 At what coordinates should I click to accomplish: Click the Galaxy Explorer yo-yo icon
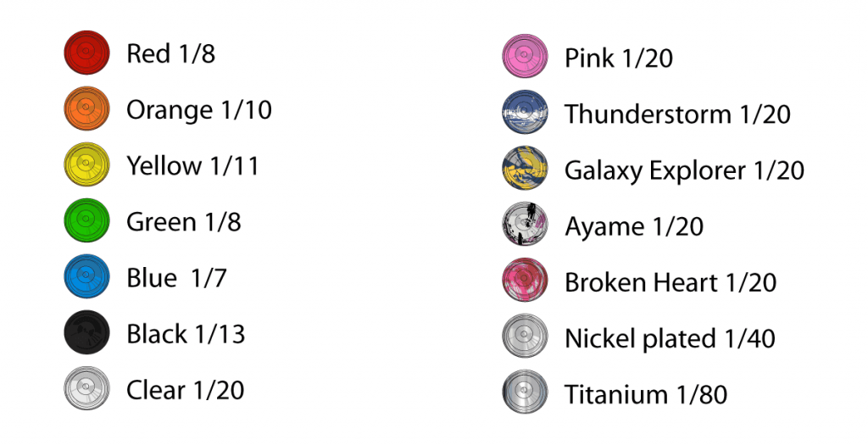click(x=525, y=170)
